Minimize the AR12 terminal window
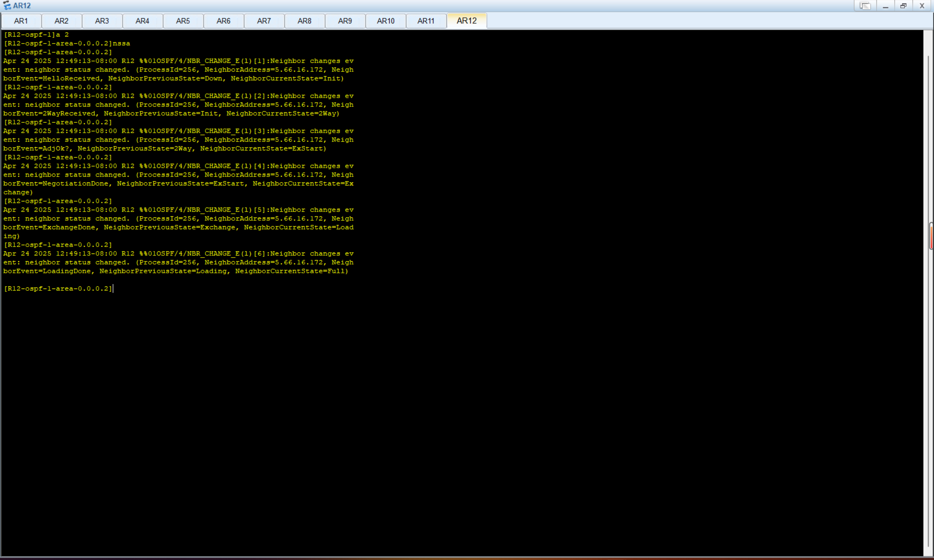 [885, 6]
